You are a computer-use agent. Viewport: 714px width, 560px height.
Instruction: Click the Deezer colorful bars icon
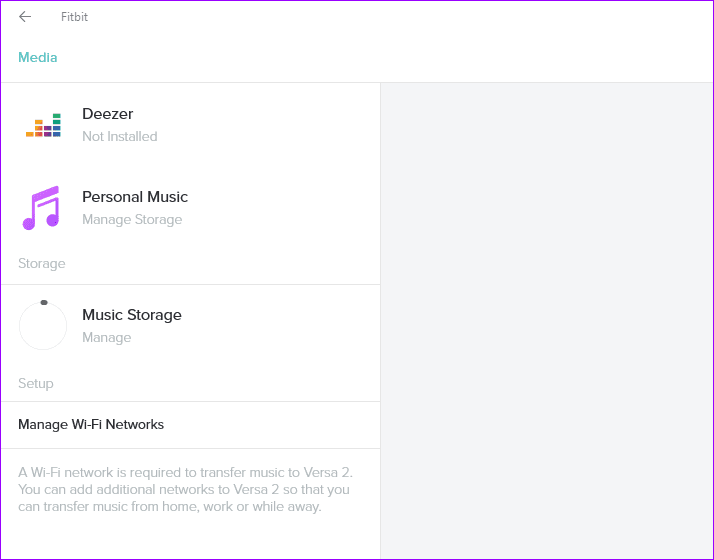pyautogui.click(x=43, y=125)
